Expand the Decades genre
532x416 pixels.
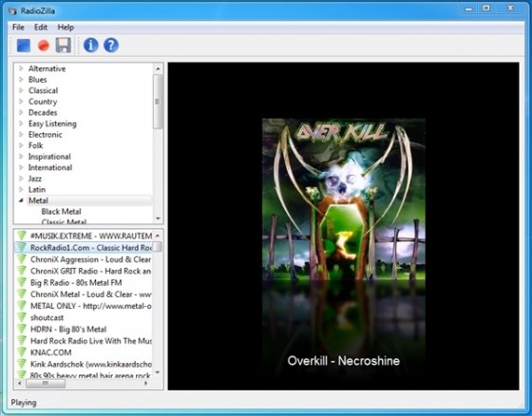point(21,112)
